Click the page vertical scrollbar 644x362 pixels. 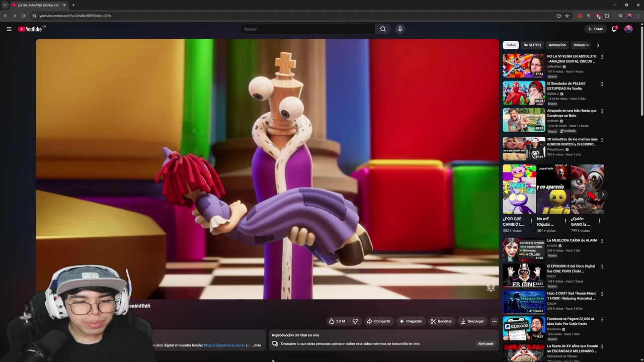642,70
